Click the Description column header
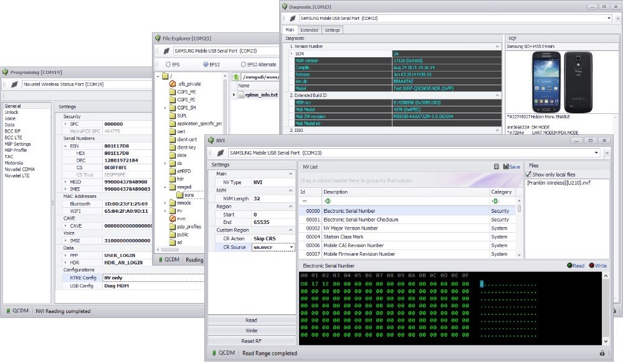The height and width of the screenshot is (364, 623). pos(406,192)
